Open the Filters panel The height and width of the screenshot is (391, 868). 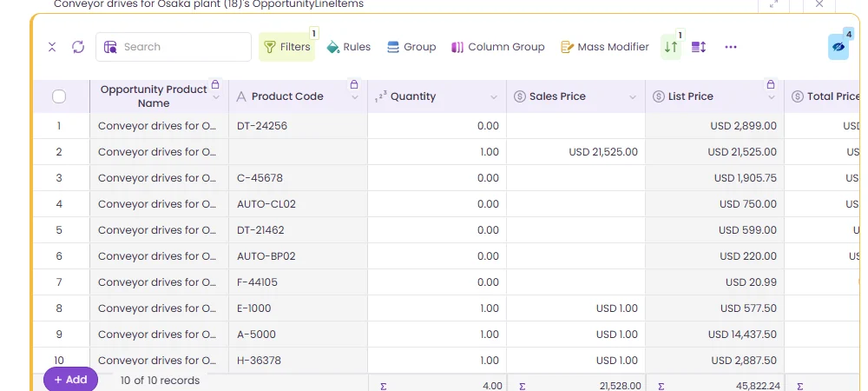(x=286, y=47)
